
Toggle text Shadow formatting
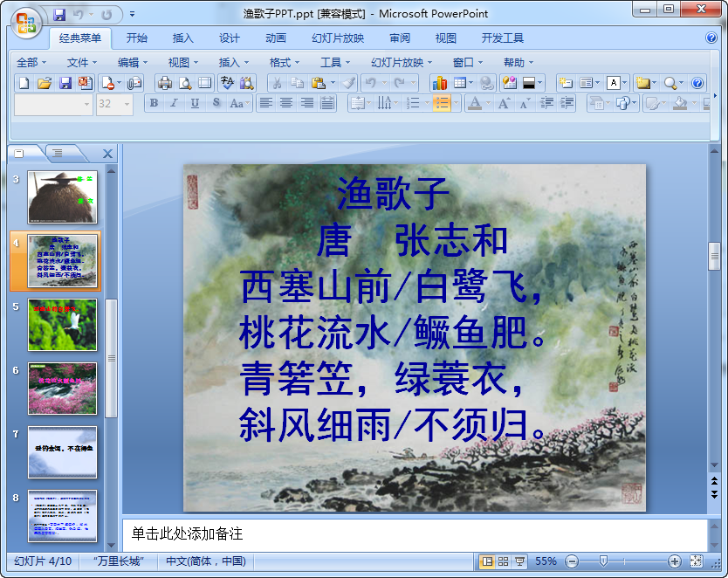click(x=216, y=103)
